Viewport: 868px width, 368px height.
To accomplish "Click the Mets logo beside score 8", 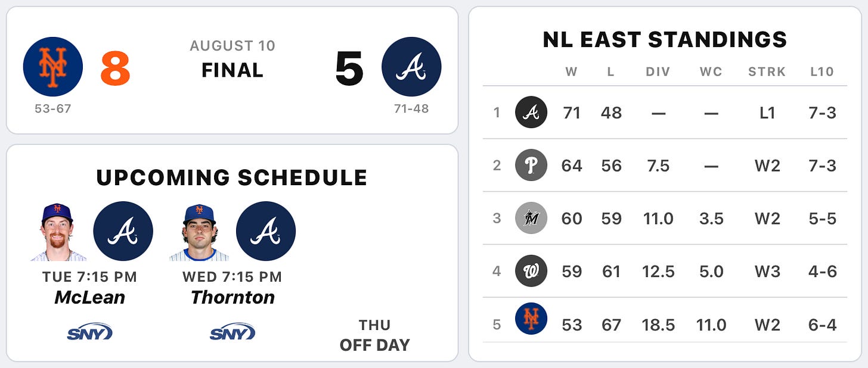I will (53, 67).
